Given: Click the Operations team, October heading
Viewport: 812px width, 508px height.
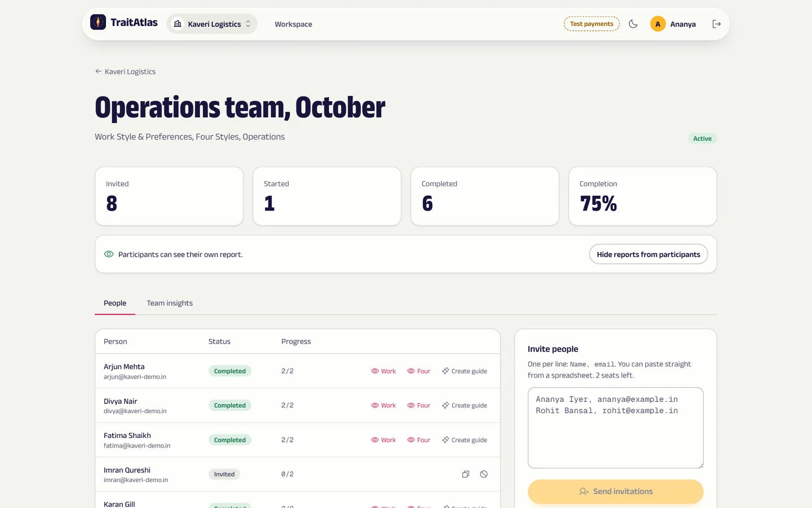Looking at the screenshot, I should click(240, 107).
